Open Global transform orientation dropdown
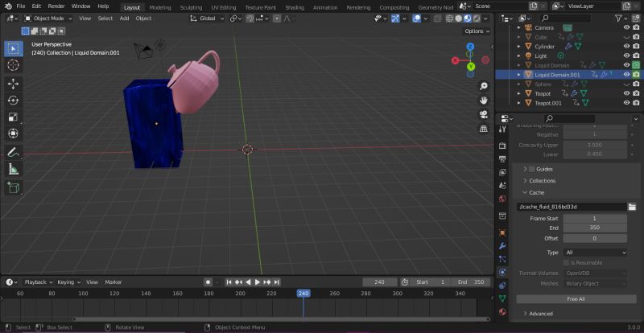 click(208, 18)
